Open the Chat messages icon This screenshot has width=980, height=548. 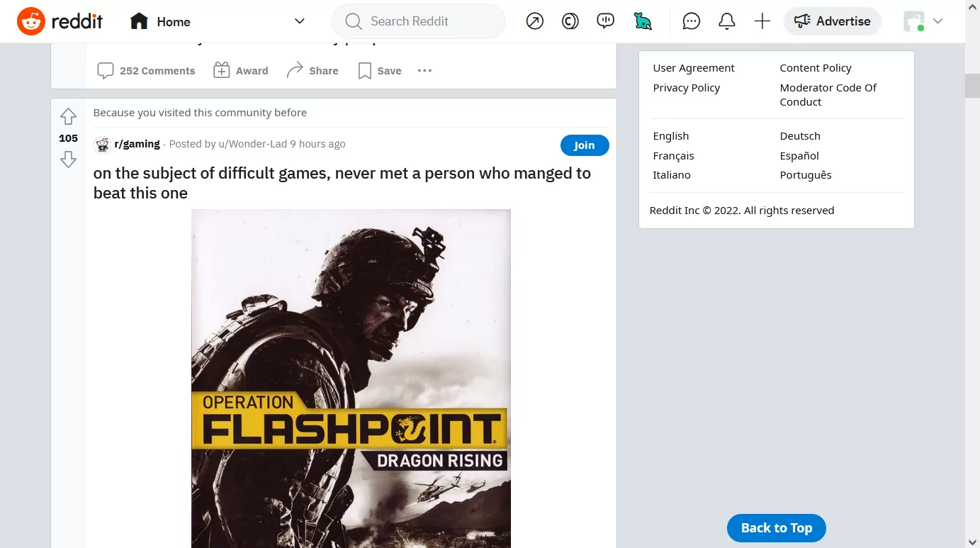click(x=692, y=21)
